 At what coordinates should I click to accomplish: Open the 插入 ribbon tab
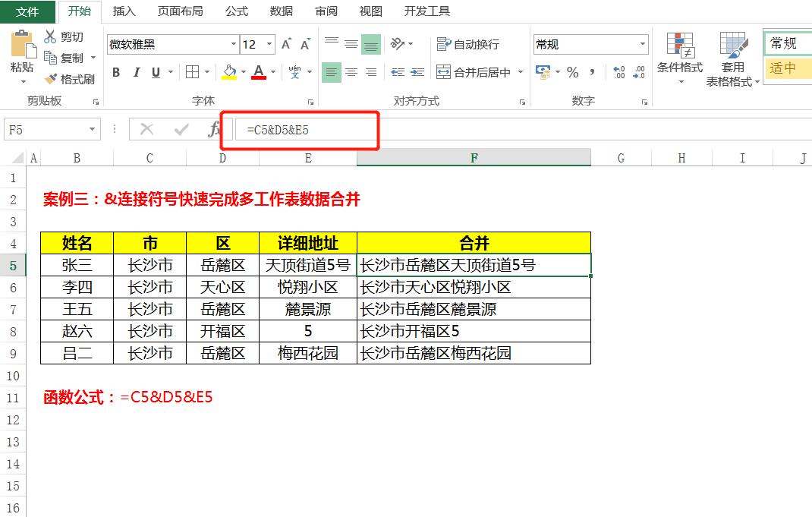click(123, 11)
